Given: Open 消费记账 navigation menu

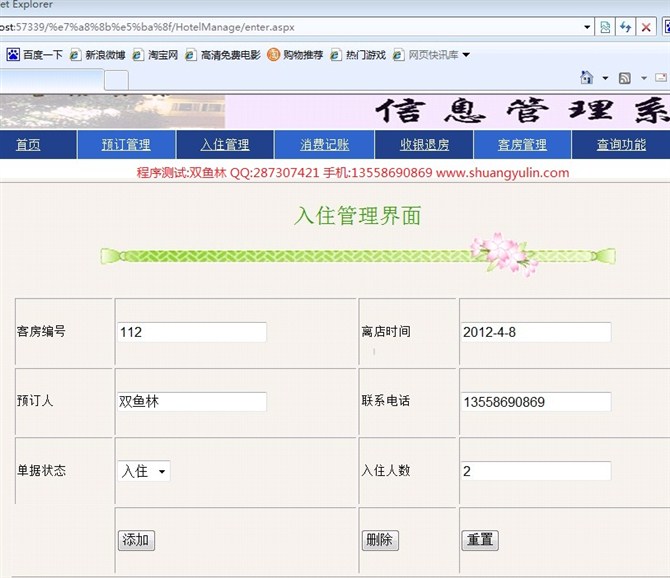Looking at the screenshot, I should tap(325, 145).
